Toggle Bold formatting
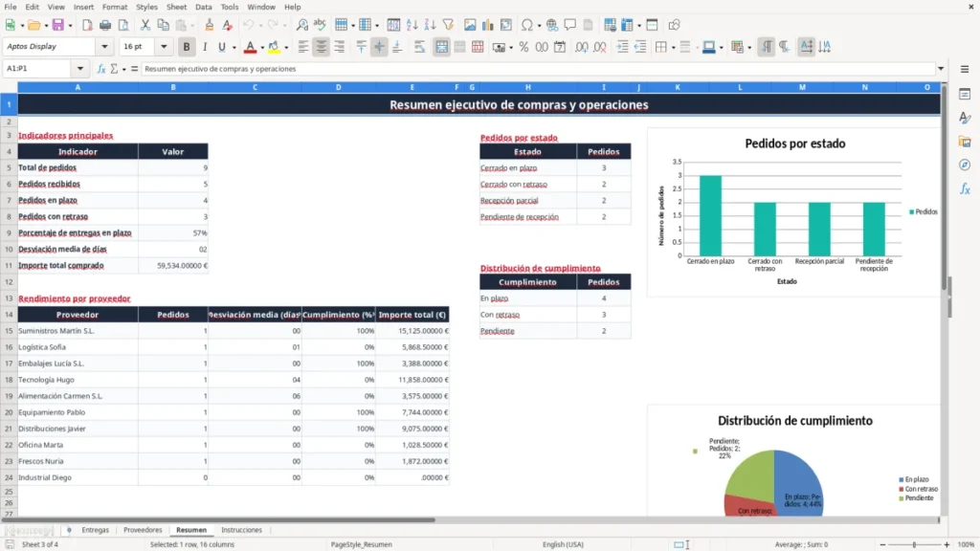Image resolution: width=980 pixels, height=551 pixels. [x=187, y=47]
